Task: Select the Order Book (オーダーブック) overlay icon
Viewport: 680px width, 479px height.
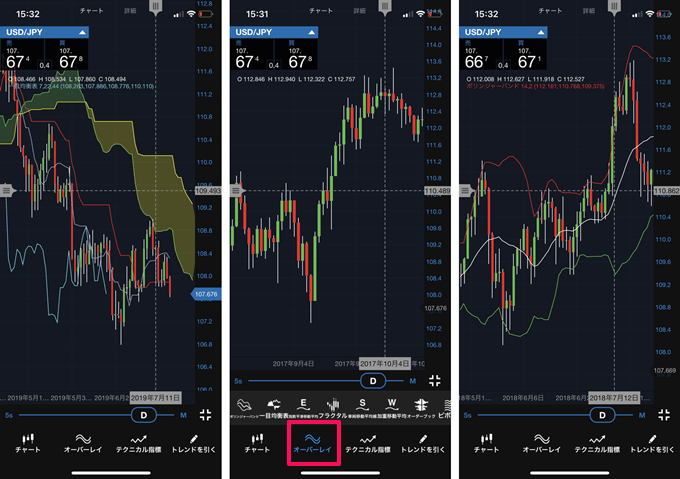Action: click(421, 408)
